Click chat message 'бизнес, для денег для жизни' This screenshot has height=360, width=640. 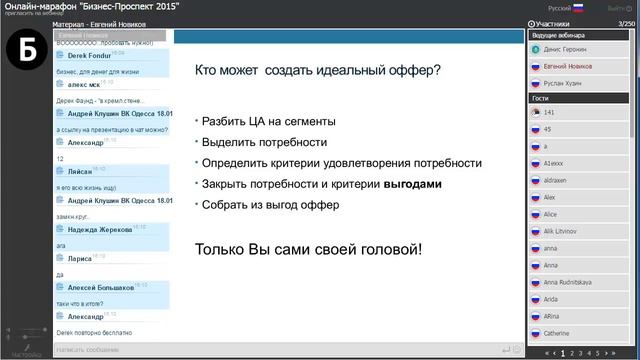pyautogui.click(x=98, y=72)
